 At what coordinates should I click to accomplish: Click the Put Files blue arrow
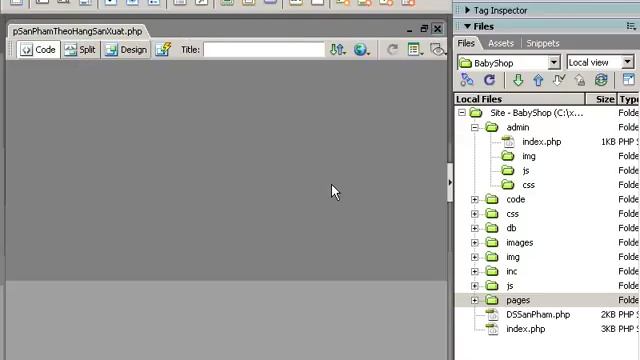[x=538, y=80]
